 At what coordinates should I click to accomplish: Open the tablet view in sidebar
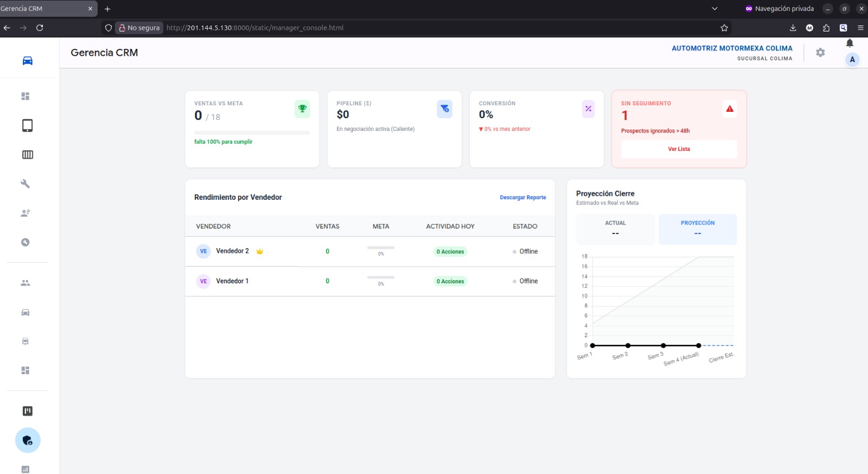(27, 125)
